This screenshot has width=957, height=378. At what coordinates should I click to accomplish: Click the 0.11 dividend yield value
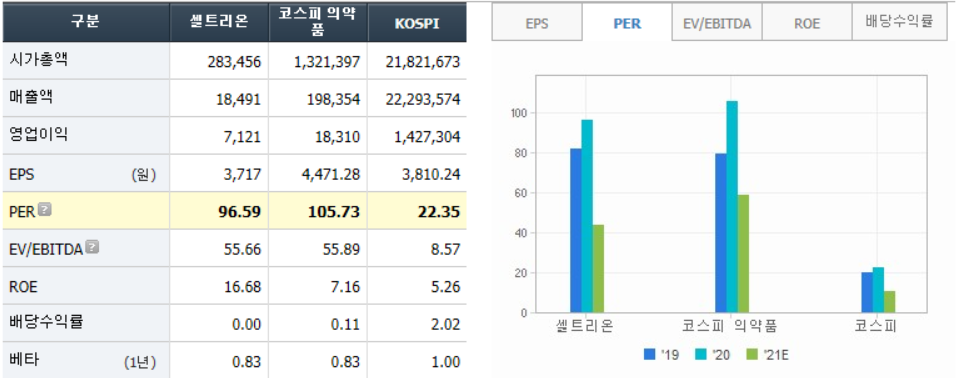click(x=344, y=325)
